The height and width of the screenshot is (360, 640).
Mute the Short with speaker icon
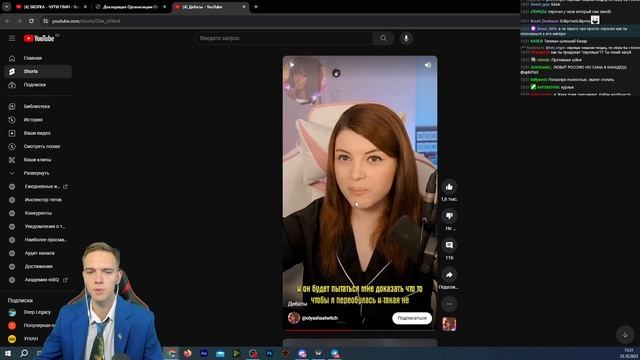(x=428, y=65)
